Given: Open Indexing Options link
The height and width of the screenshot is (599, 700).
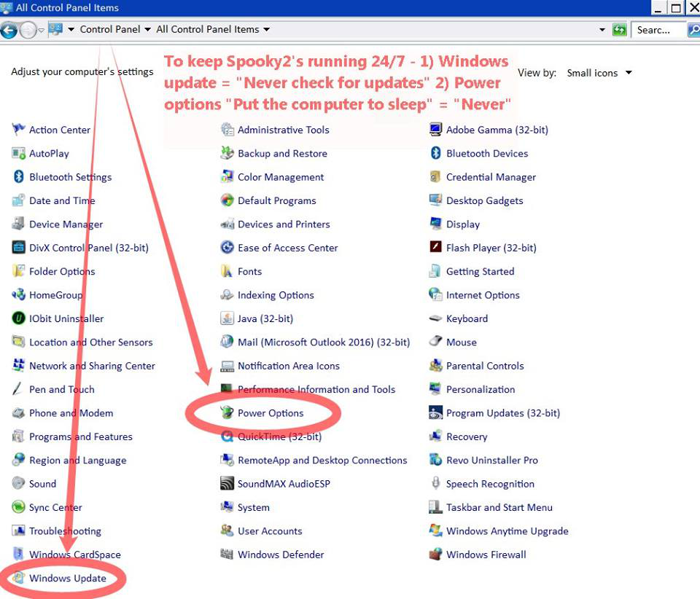Looking at the screenshot, I should coord(276,295).
